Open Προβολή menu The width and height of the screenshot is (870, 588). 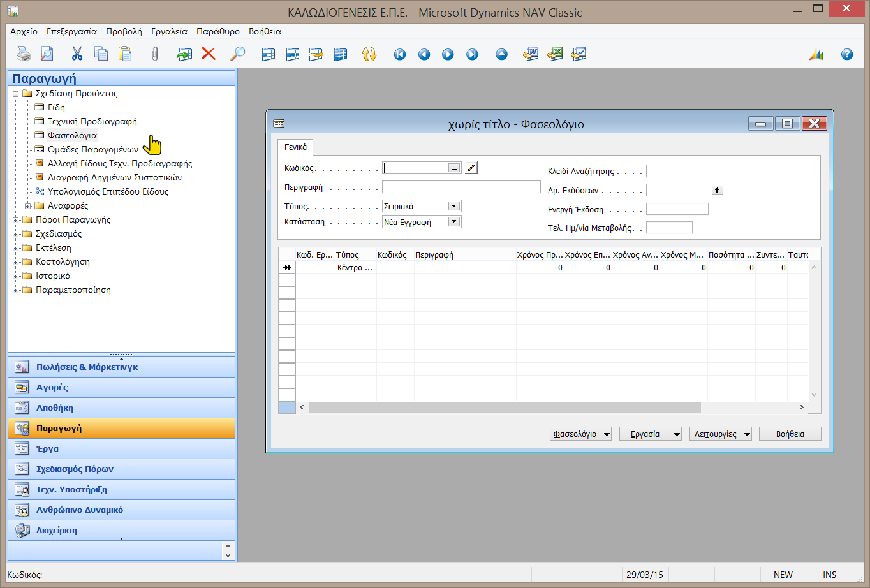pos(124,31)
